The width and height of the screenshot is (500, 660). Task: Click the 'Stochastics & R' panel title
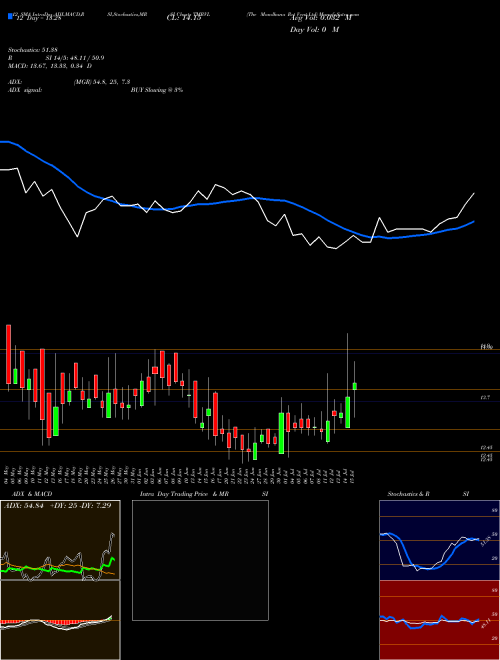409,494
